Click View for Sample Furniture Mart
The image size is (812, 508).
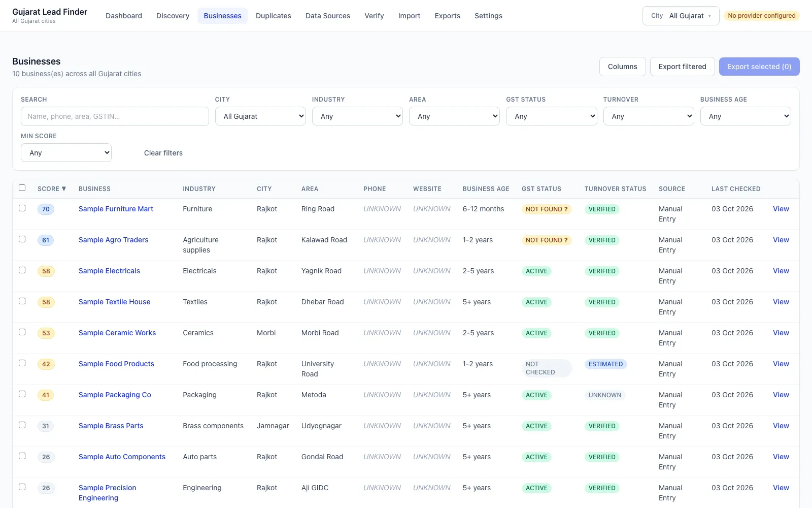coord(781,209)
